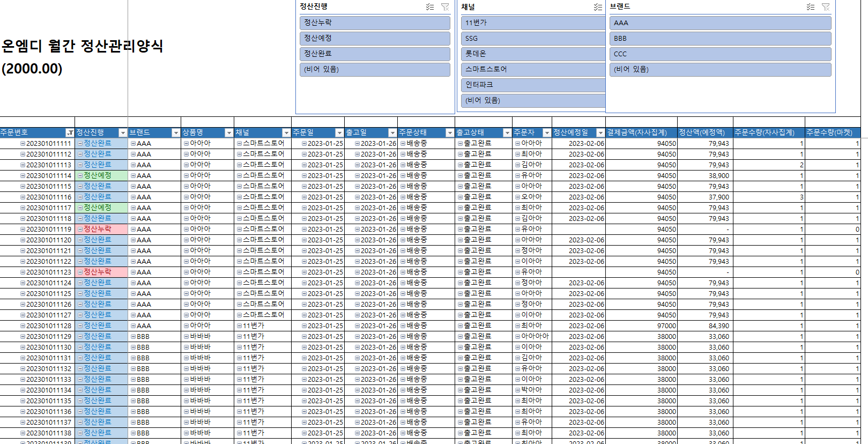The image size is (868, 444).
Task: Open the 출고상태 column filter dropdown
Action: (507, 132)
